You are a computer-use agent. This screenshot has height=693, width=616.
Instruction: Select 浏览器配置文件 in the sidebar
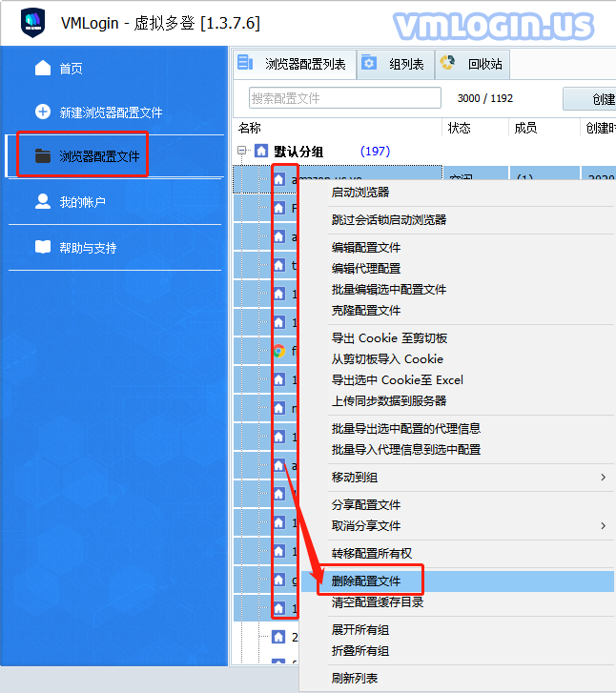(x=99, y=156)
